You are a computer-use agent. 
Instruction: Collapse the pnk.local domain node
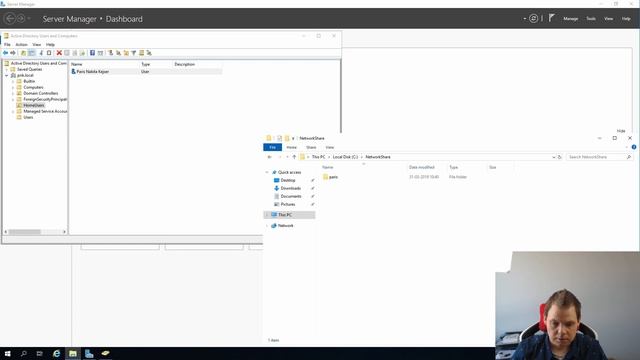point(7,76)
